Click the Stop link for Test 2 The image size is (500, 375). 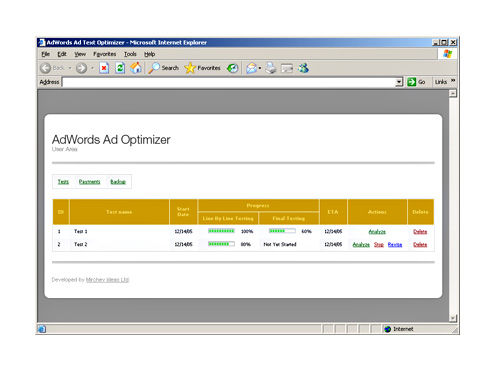point(379,244)
